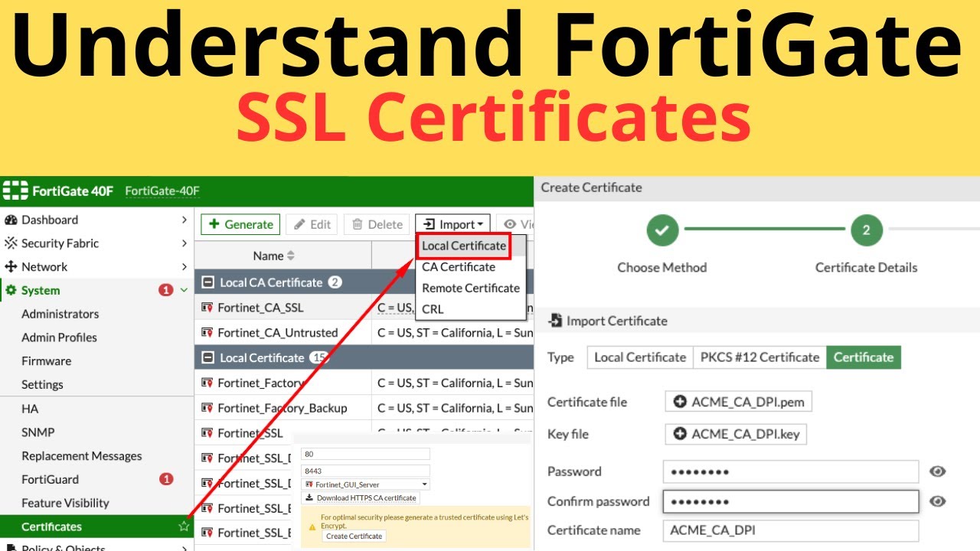The image size is (980, 551).
Task: Open SNMP in the System menu
Action: pos(38,432)
